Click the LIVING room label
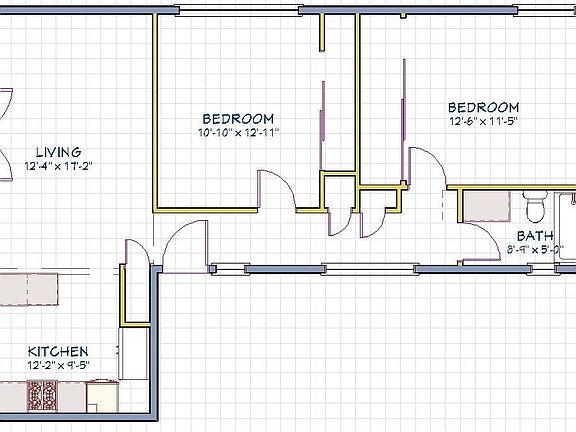Screen dimensions: 576x432 59,152
